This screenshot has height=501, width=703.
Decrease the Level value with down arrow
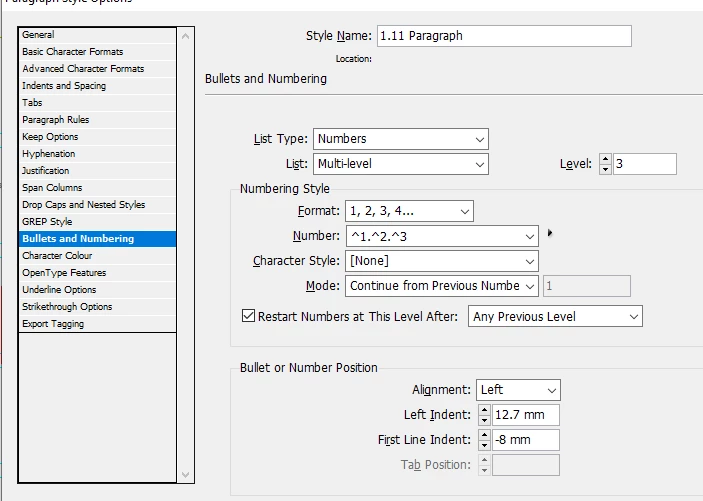[x=605, y=169]
